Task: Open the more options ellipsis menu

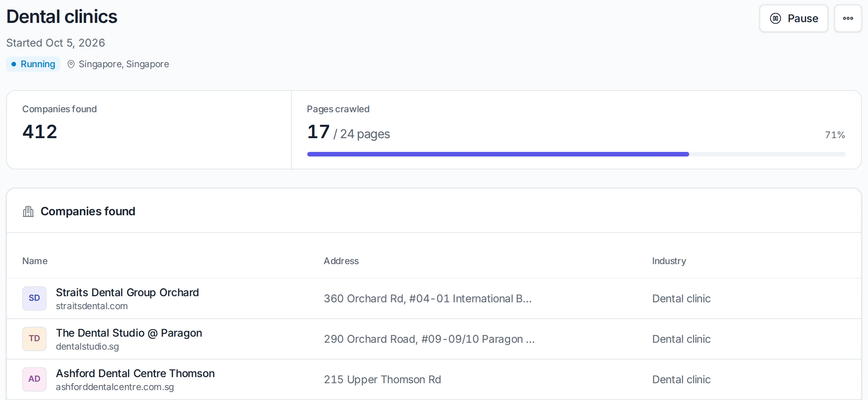Action: pos(848,18)
